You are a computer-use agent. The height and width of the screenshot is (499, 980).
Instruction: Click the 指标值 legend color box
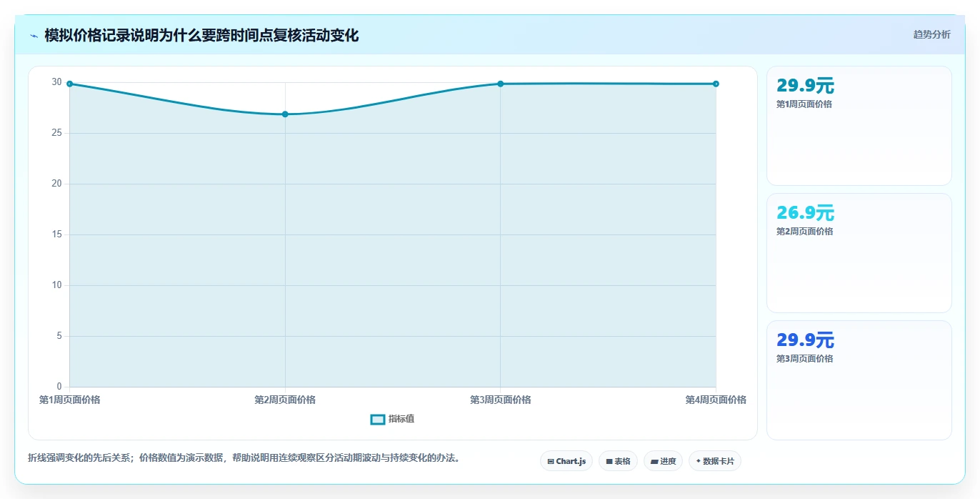[x=378, y=419]
